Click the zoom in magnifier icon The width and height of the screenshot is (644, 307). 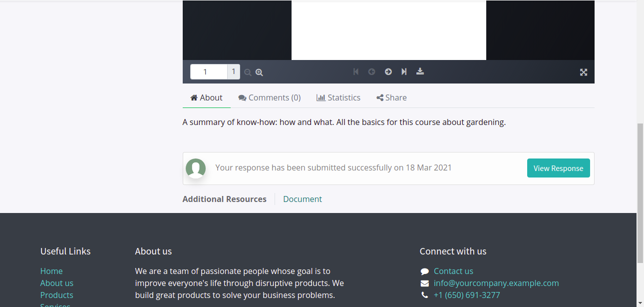coord(259,72)
